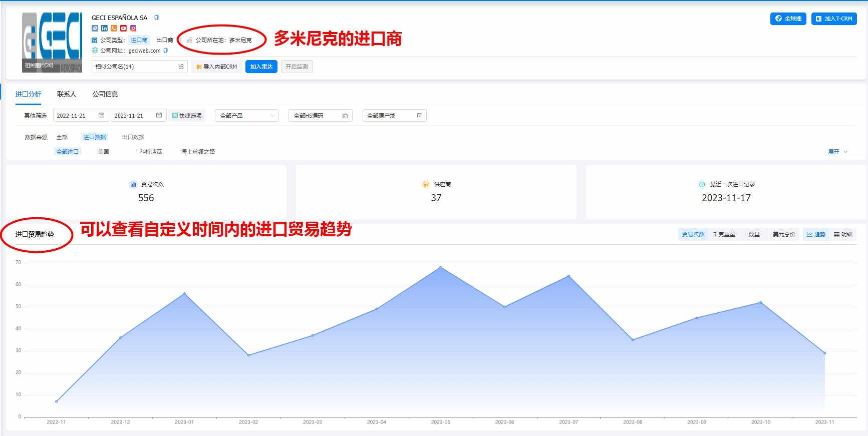Switch to the 联系人 tab

pos(67,94)
